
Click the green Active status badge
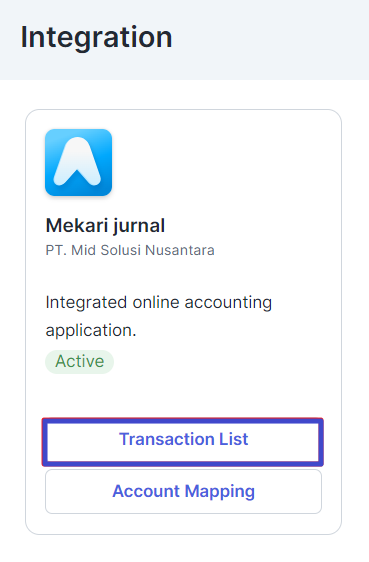point(80,362)
